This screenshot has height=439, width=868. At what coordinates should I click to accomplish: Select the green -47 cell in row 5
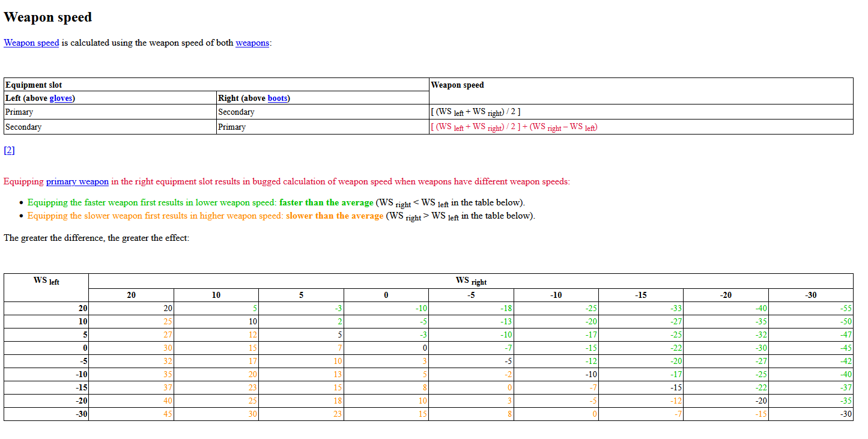(811, 335)
